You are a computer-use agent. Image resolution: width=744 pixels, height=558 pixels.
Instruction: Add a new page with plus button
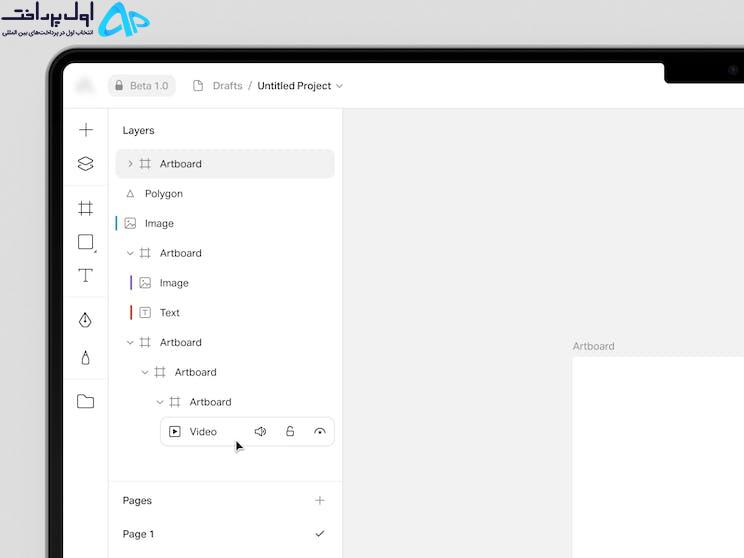click(320, 500)
